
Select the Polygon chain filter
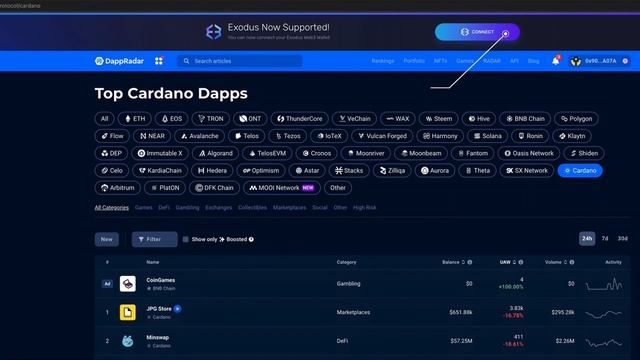[576, 119]
